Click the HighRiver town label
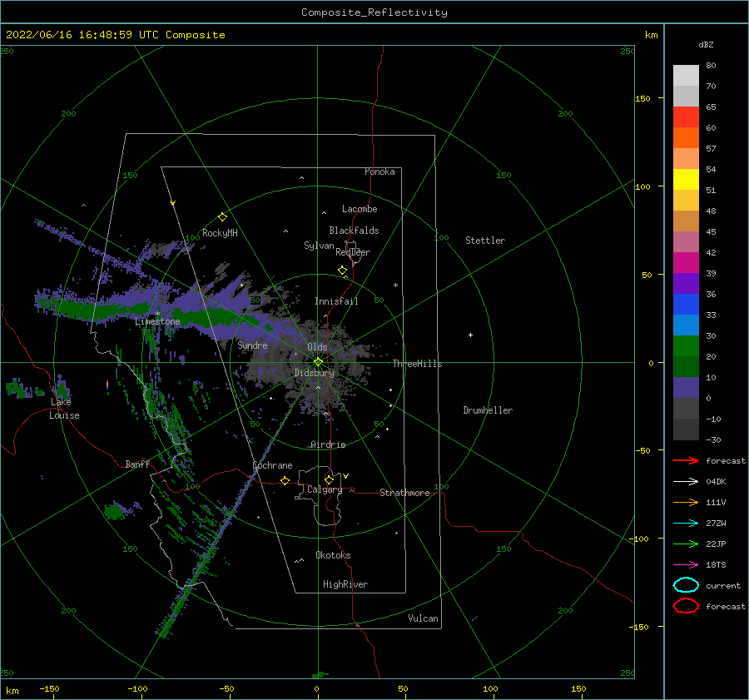The width and height of the screenshot is (749, 700). click(x=345, y=584)
